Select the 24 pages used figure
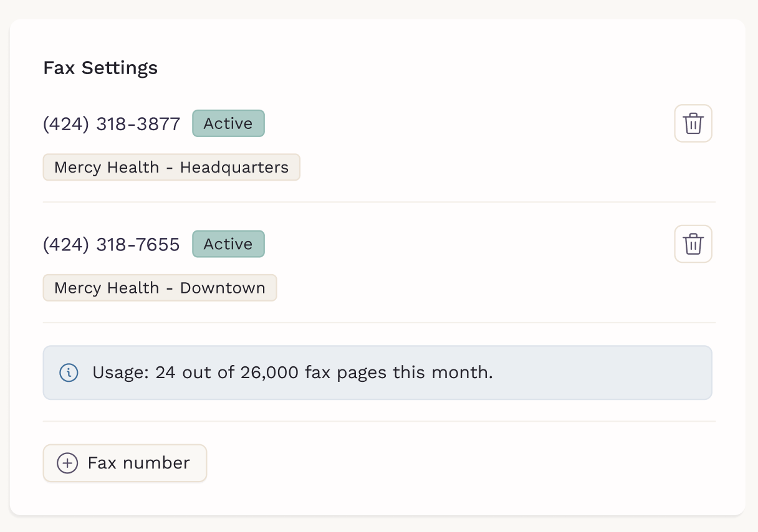 pos(166,373)
